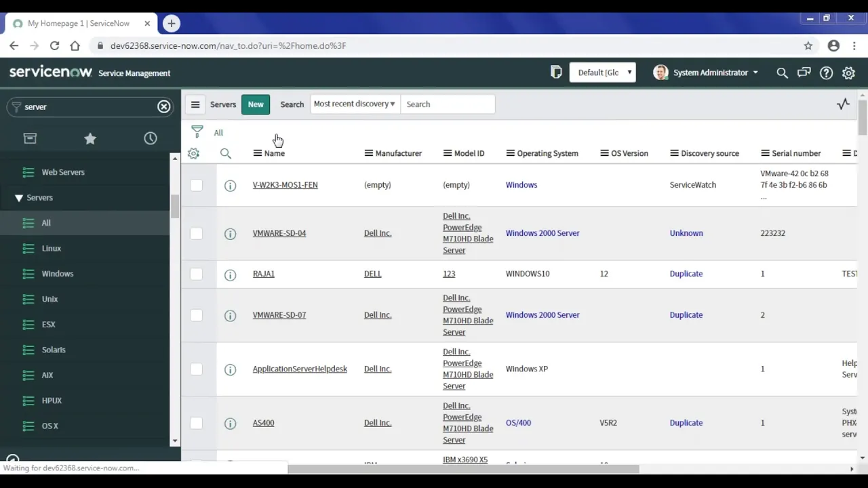Select the VMWARE-SD-07 row checkbox
This screenshot has height=488, width=868.
pyautogui.click(x=196, y=314)
